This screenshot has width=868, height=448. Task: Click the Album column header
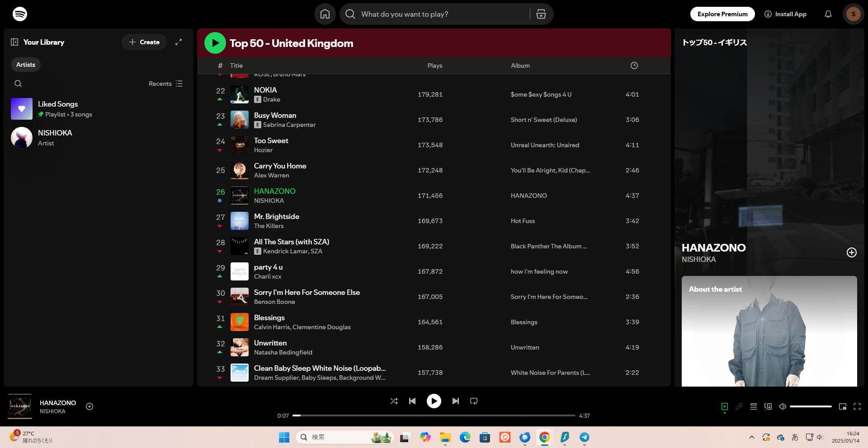[x=520, y=65]
